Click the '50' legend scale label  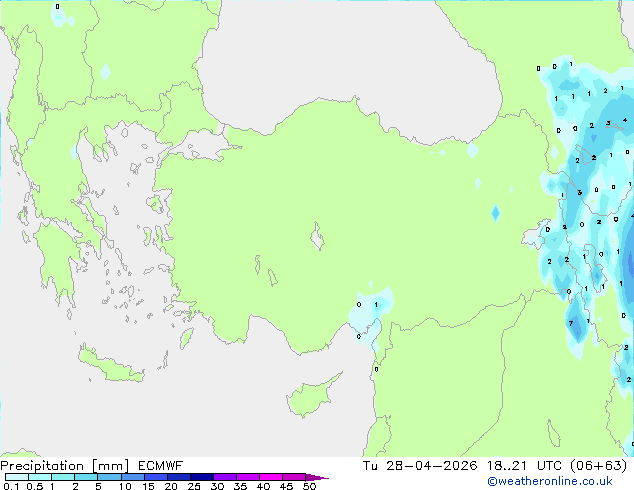point(309,486)
